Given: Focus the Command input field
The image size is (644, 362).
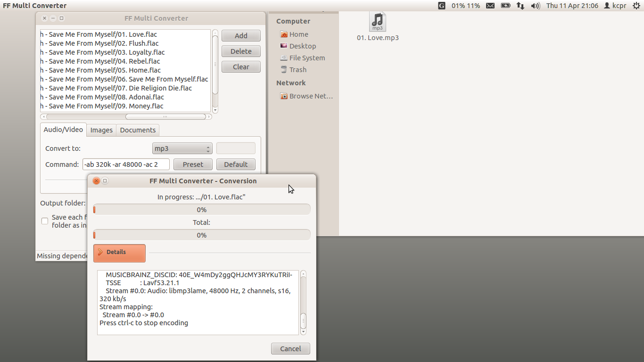Looking at the screenshot, I should [126, 165].
